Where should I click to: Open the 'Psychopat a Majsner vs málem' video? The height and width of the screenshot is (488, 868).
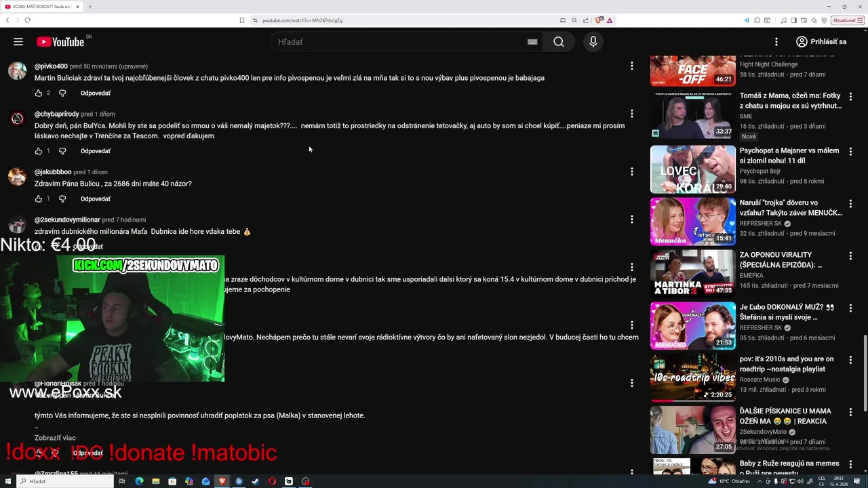click(791, 155)
